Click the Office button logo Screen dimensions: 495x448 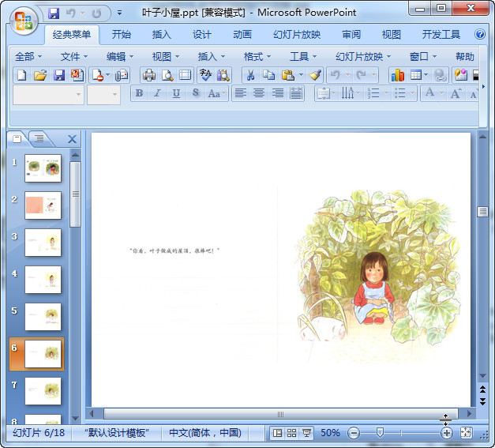tap(24, 21)
